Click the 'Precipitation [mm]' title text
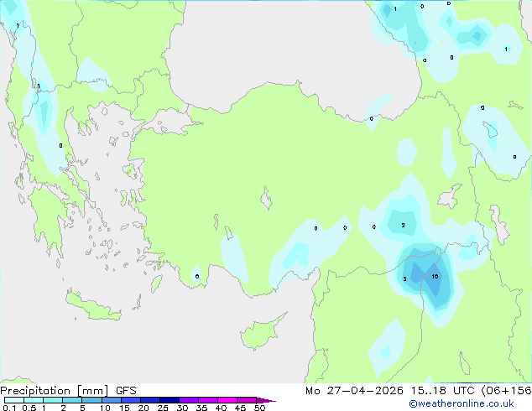This screenshot has width=532, height=411. pyautogui.click(x=55, y=391)
